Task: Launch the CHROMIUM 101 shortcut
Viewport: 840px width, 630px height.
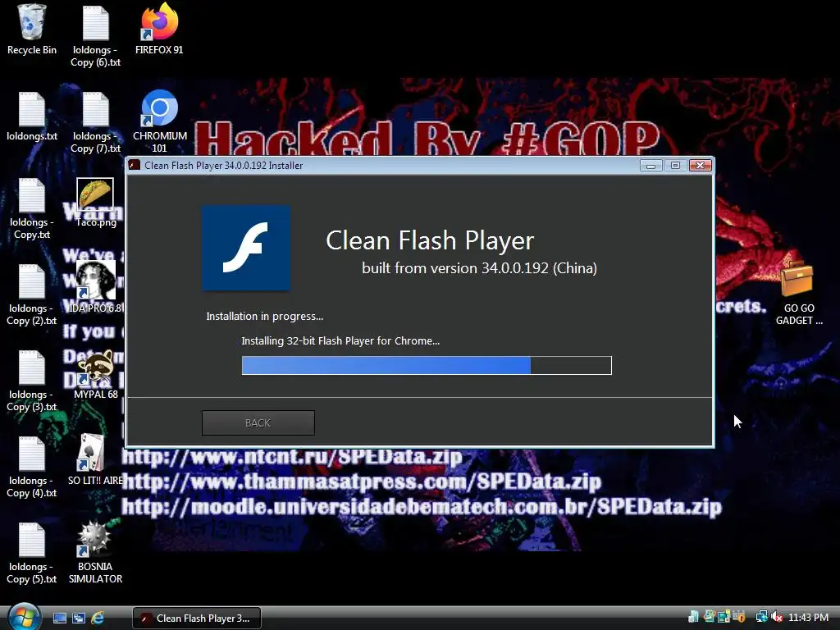Action: tap(159, 121)
